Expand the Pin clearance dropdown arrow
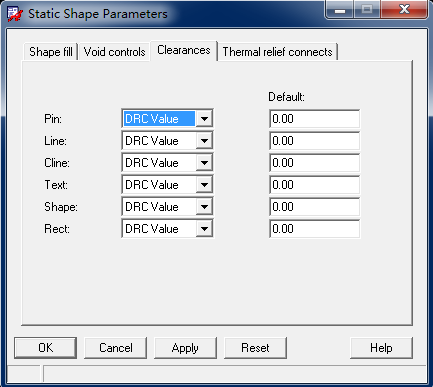Screen dimensions: 433x387 (x=204, y=118)
